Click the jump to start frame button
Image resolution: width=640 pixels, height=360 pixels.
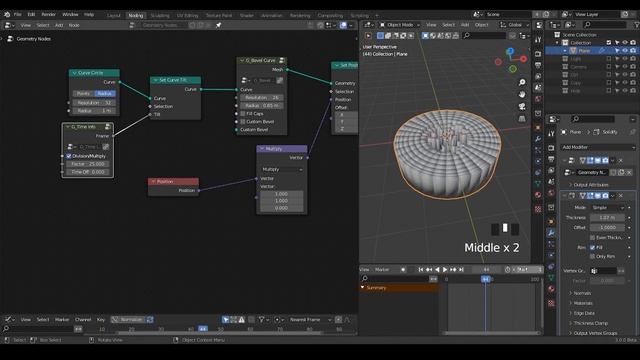pos(421,269)
